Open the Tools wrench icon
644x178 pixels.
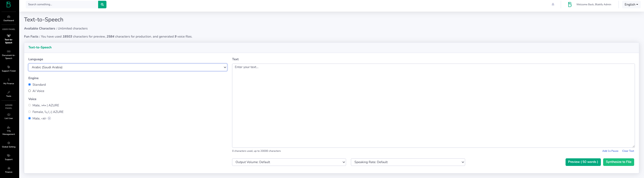pyautogui.click(x=9, y=92)
